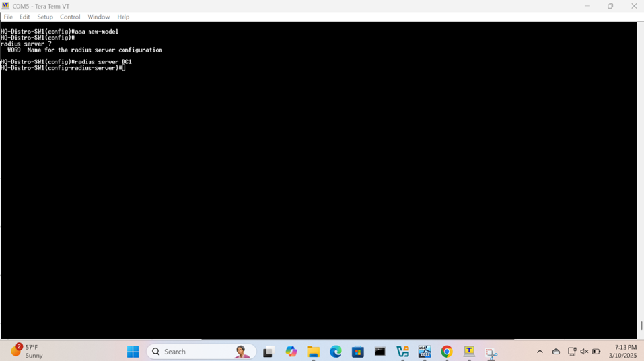Open the File menu
The width and height of the screenshot is (644, 361).
tap(8, 17)
